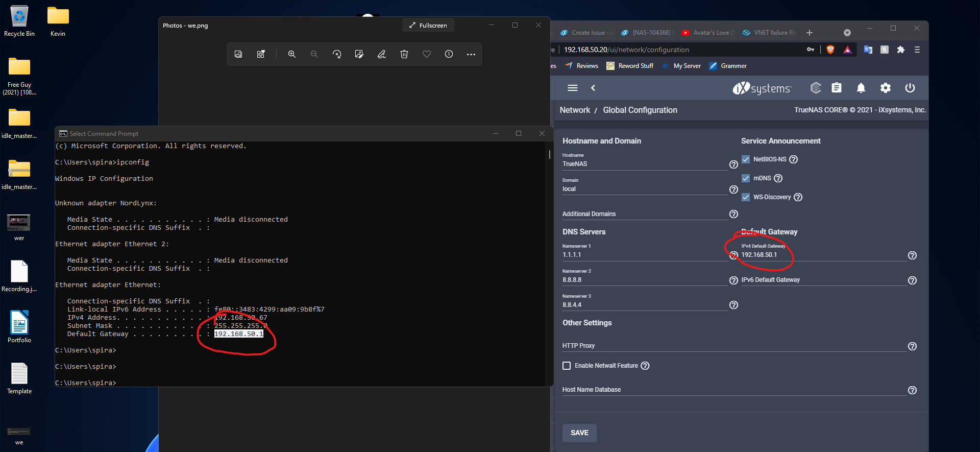The height and width of the screenshot is (452, 980).
Task: Switch to the Avatar's Love YouTube tab
Action: pyautogui.click(x=707, y=33)
